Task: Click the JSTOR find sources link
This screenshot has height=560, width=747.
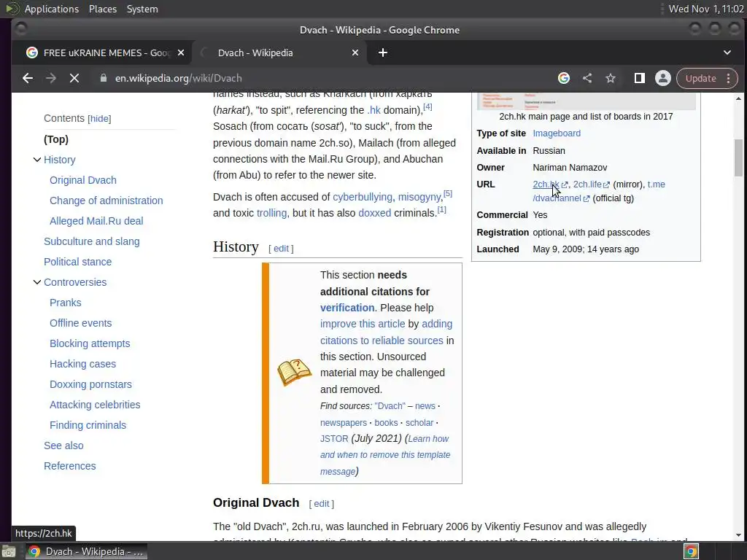Action: [x=334, y=438]
